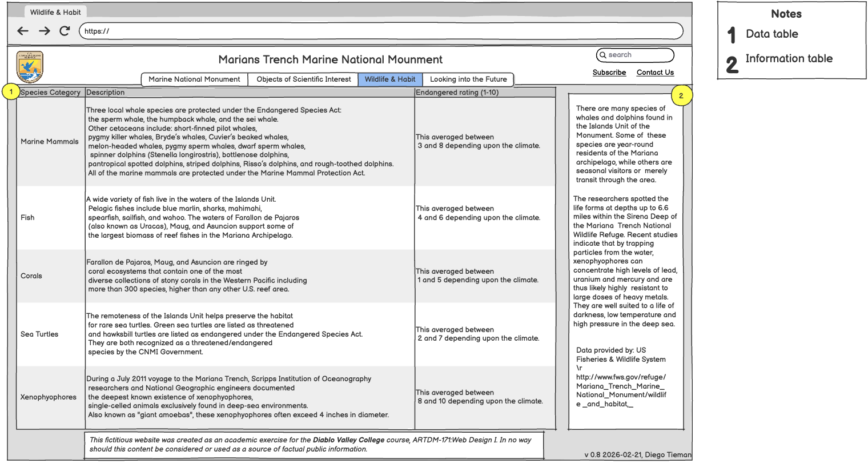Image resolution: width=868 pixels, height=463 pixels.
Task: Select yellow annotation marker 1
Action: coord(11,92)
